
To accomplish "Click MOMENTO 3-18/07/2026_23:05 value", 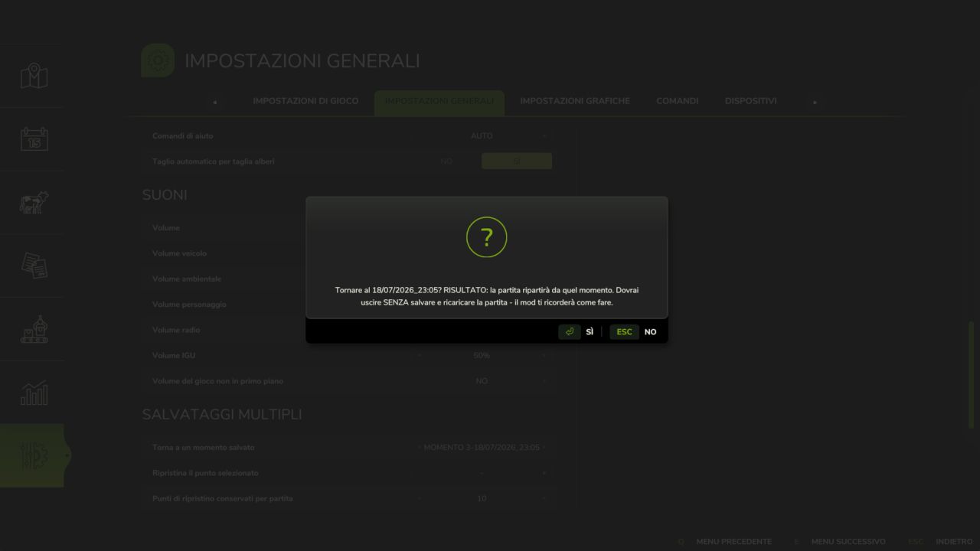I will click(x=482, y=447).
